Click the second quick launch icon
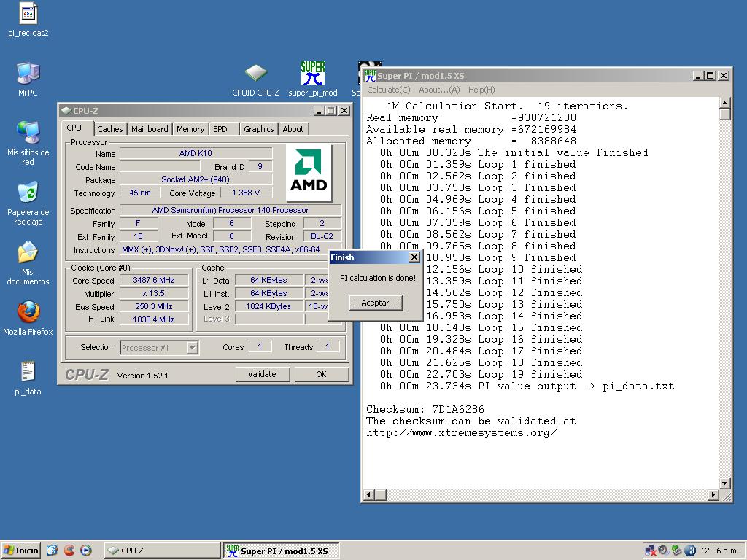Image resolution: width=747 pixels, height=560 pixels. (x=69, y=551)
